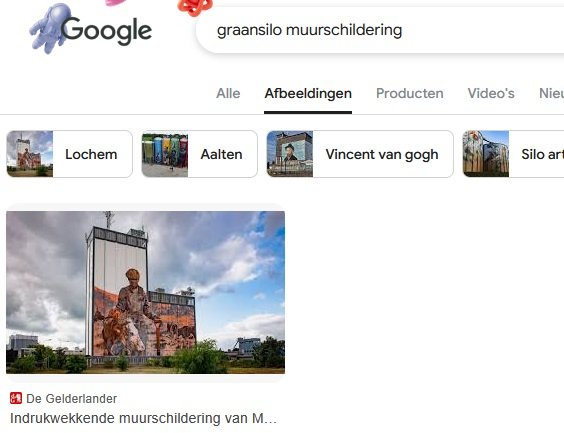Click the red doodle decoration near the search bar
The height and width of the screenshot is (433, 564).
pyautogui.click(x=195, y=7)
